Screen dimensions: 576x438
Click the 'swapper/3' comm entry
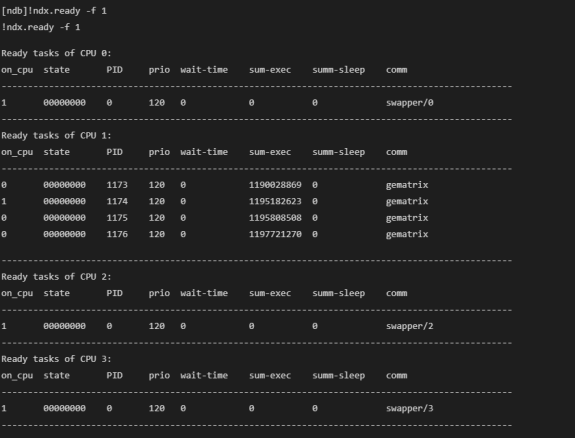click(410, 409)
